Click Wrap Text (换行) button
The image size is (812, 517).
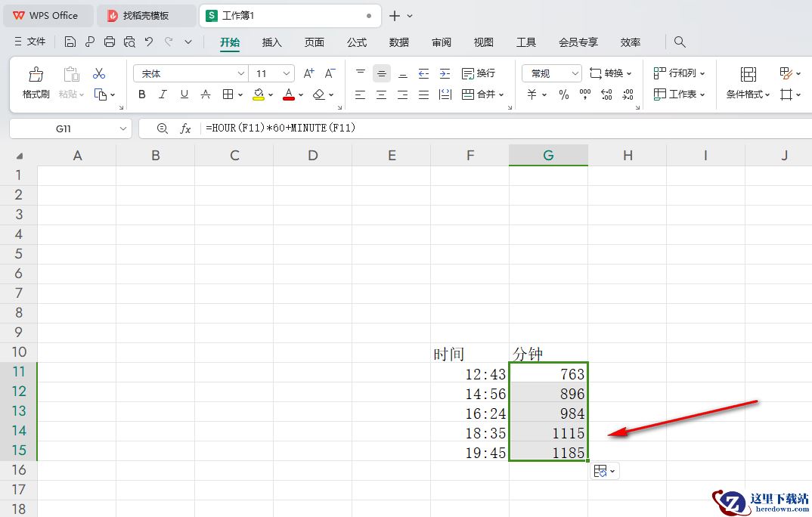point(479,73)
